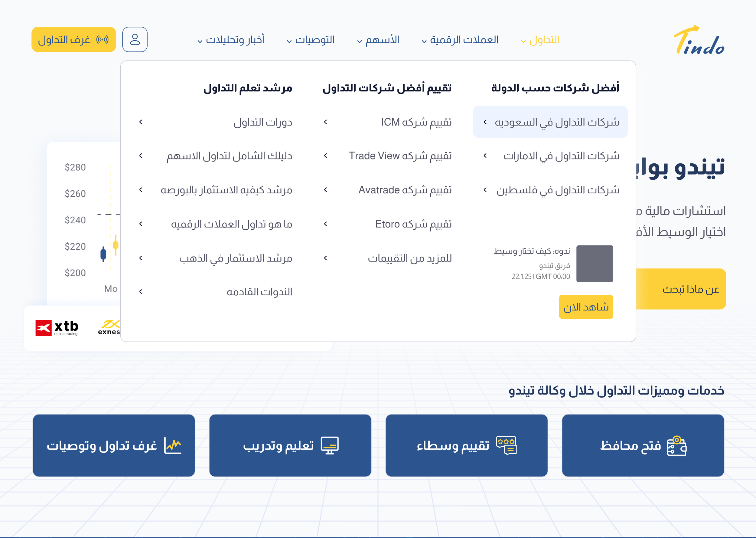Click the exness broker logo
Screen dimensions: 756x538
111,327
